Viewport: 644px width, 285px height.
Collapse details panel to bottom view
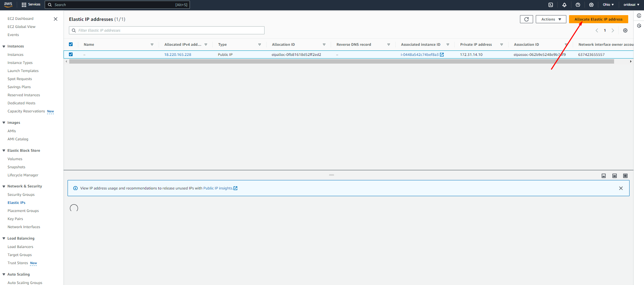604,176
